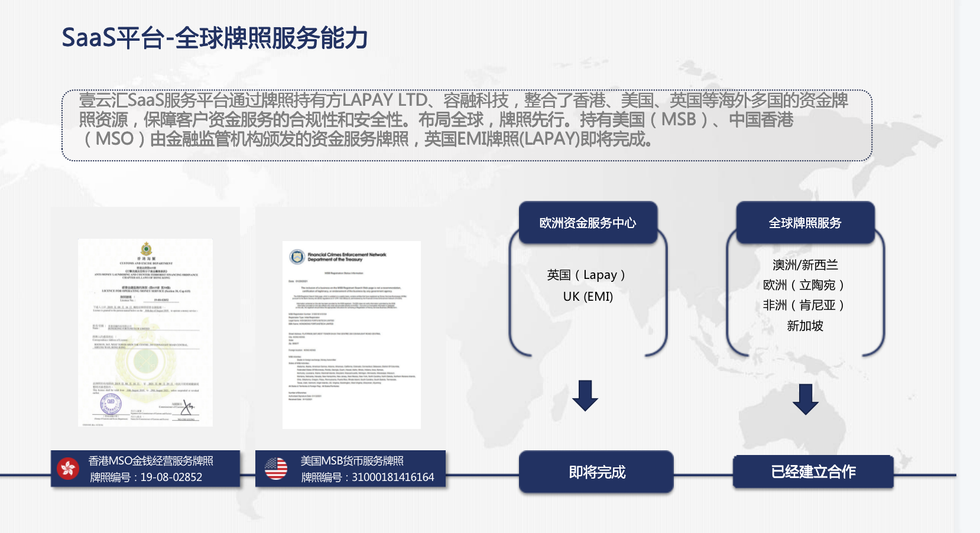Open the US MSB registration document image
The width and height of the screenshot is (980, 533).
click(x=352, y=334)
